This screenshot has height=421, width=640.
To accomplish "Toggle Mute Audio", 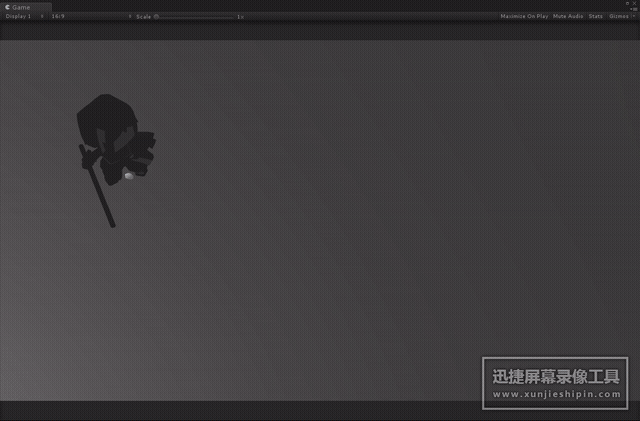I will [x=568, y=16].
